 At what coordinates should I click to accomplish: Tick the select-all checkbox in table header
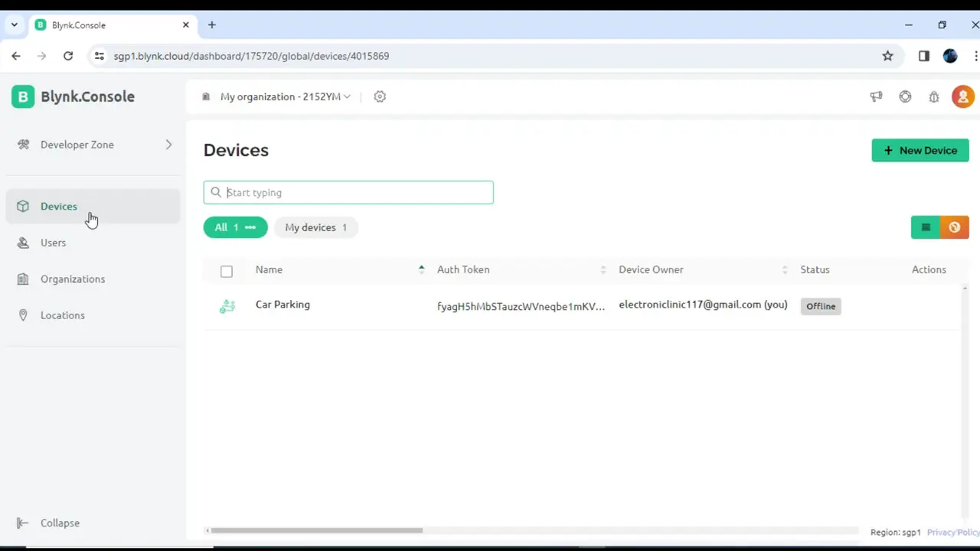pyautogui.click(x=227, y=271)
